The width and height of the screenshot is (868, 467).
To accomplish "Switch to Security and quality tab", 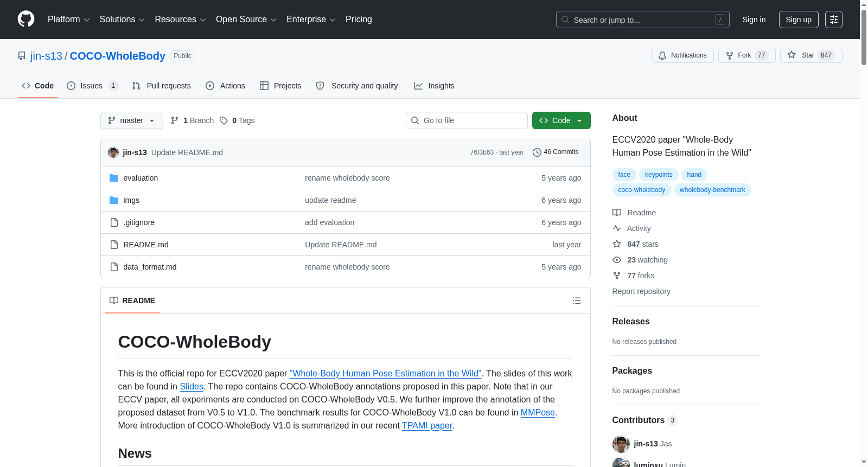I will click(x=357, y=86).
